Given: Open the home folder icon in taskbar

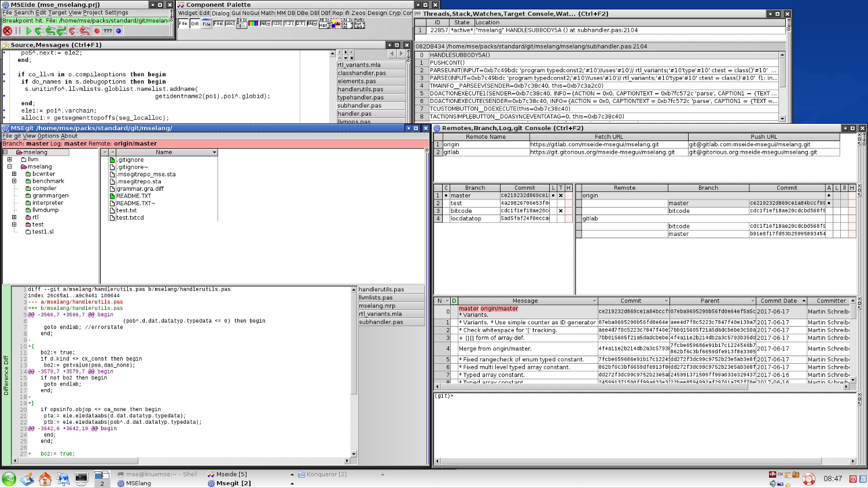Looking at the screenshot, I should click(45, 478).
